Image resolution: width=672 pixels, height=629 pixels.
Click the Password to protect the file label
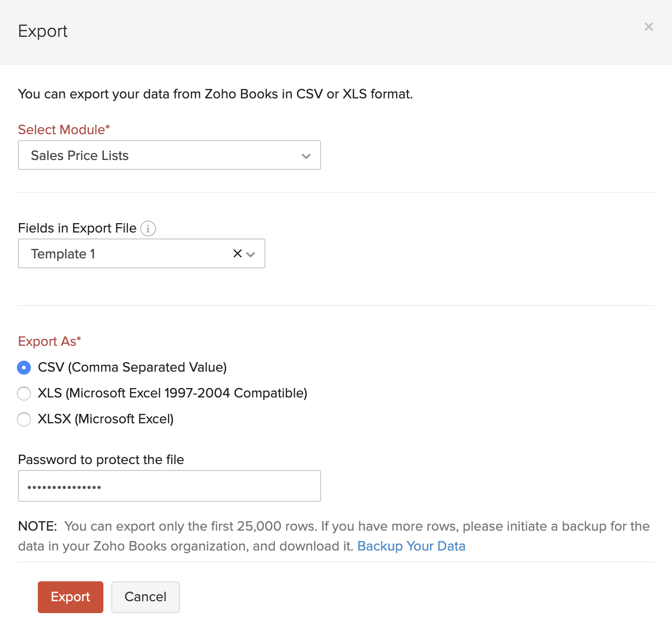[x=101, y=460]
